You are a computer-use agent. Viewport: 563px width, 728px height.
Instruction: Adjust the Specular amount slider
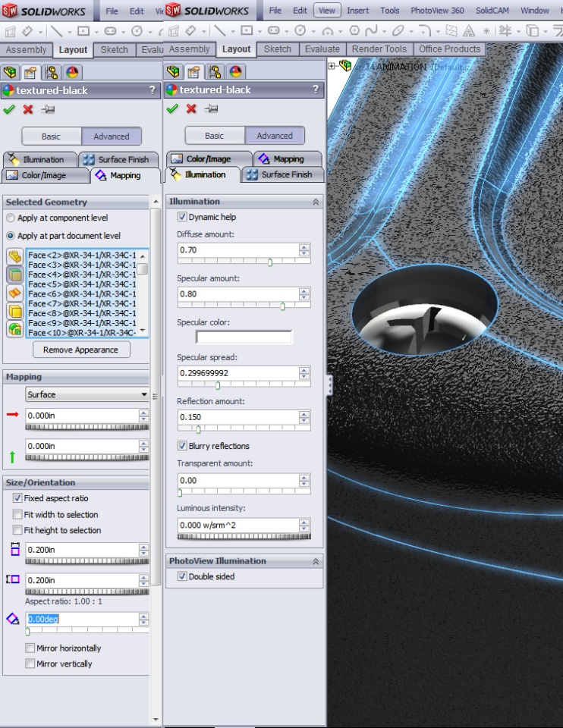pyautogui.click(x=282, y=306)
